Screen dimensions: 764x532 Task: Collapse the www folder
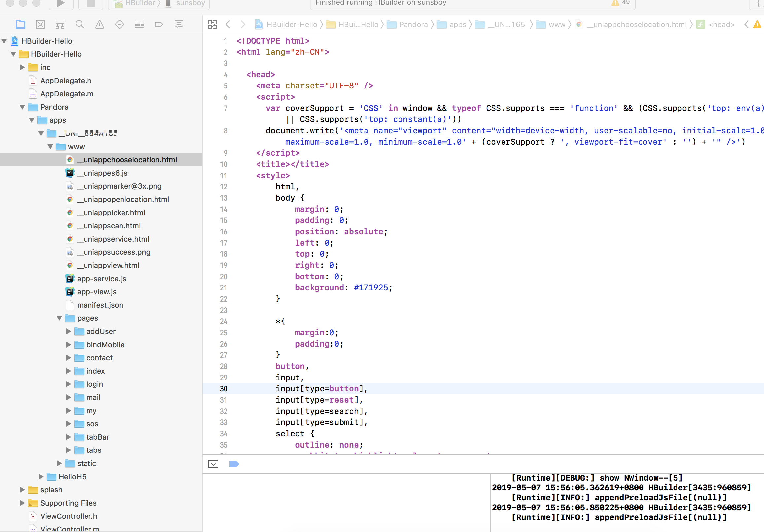pyautogui.click(x=50, y=147)
